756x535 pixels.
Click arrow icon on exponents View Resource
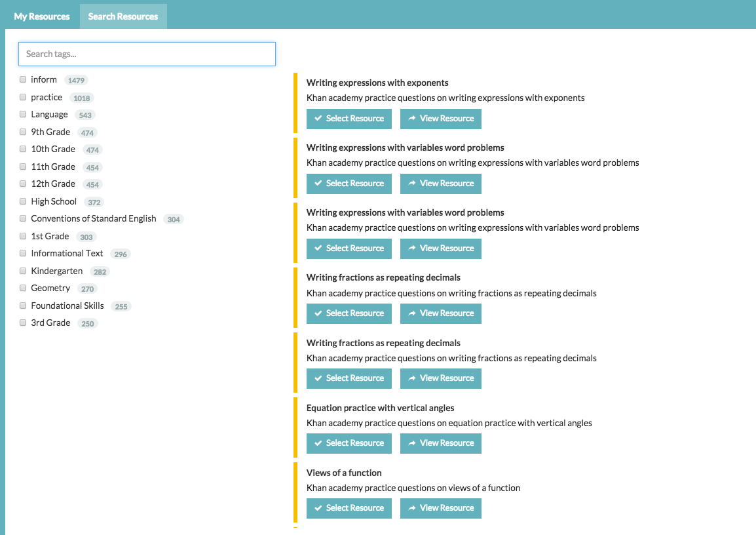[x=412, y=119]
